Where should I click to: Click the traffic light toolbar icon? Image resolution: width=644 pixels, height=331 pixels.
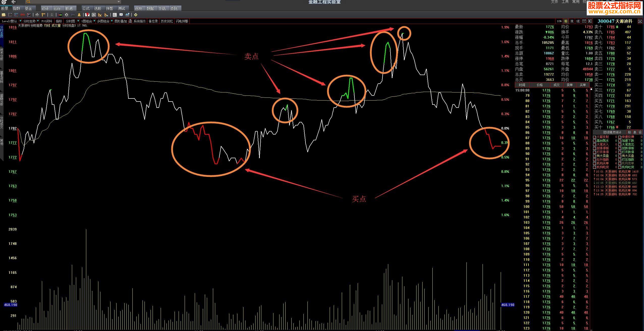tap(60, 15)
